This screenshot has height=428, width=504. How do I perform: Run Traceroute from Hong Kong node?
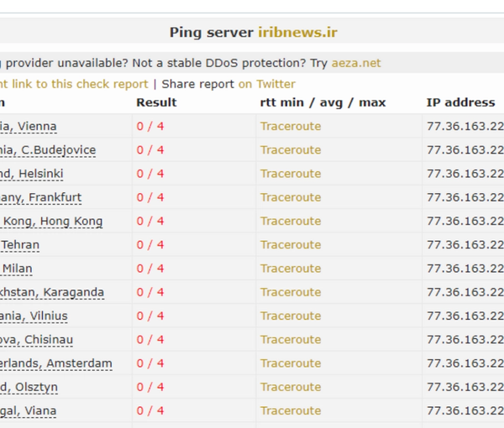pos(291,222)
